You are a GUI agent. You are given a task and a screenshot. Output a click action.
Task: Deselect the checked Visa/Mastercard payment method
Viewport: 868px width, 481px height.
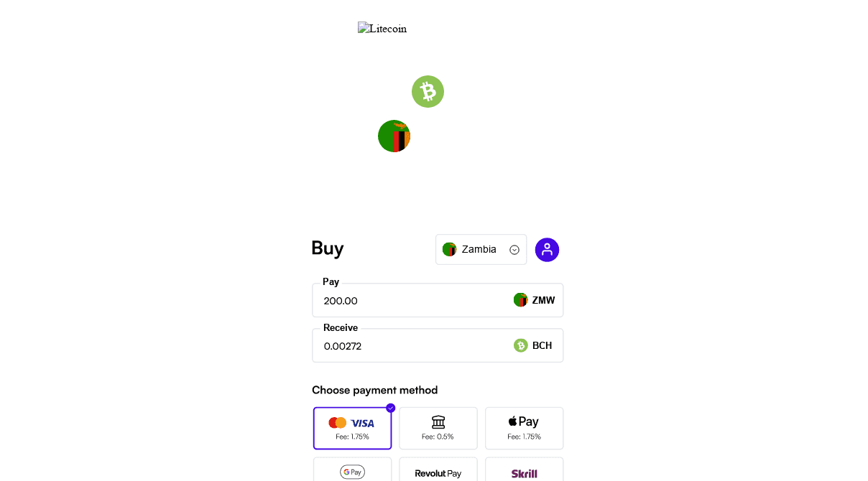[x=352, y=428]
